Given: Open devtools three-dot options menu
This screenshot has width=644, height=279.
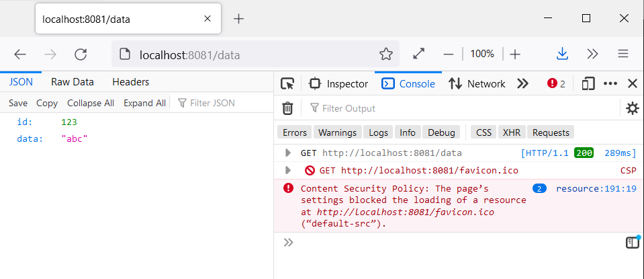Looking at the screenshot, I should 610,84.
